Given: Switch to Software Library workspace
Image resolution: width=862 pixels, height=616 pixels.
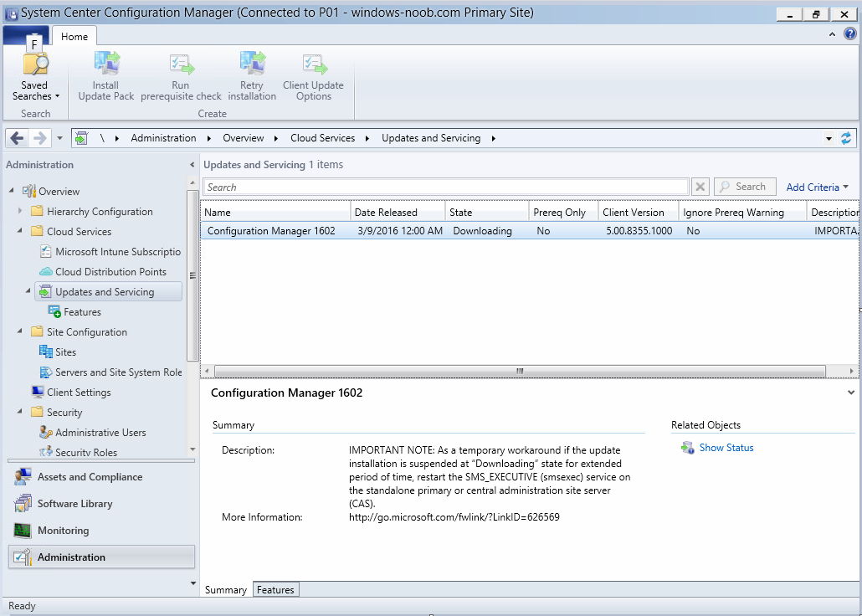Looking at the screenshot, I should (x=102, y=504).
